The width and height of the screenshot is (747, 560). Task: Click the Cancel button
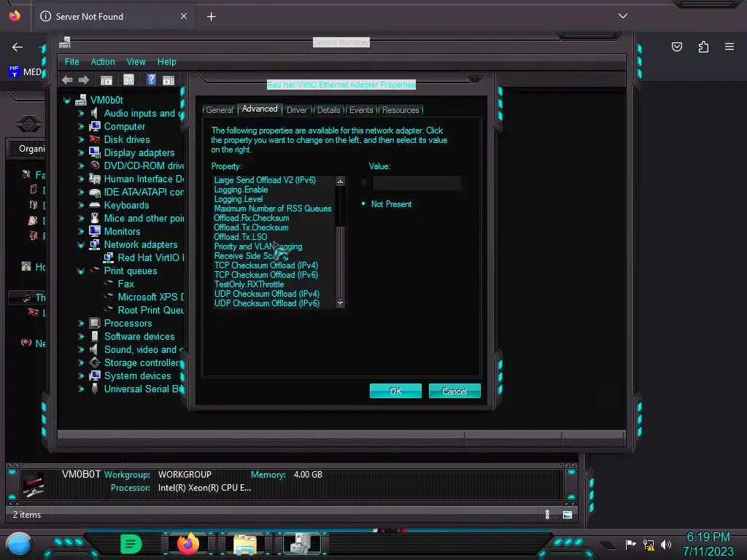click(454, 391)
